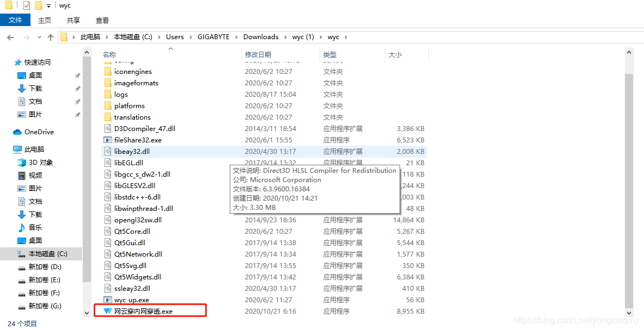Click 本地磁盘 (C:) breadcrumb in address bar
Image resolution: width=644 pixels, height=330 pixels.
(x=133, y=37)
